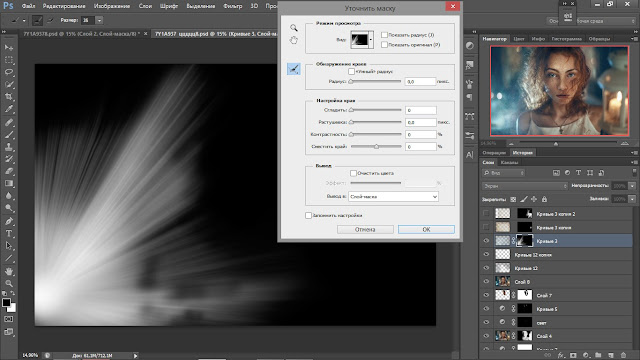Image resolution: width=640 pixels, height=360 pixels.
Task: Enable the Show Original checkbox
Action: tap(384, 45)
